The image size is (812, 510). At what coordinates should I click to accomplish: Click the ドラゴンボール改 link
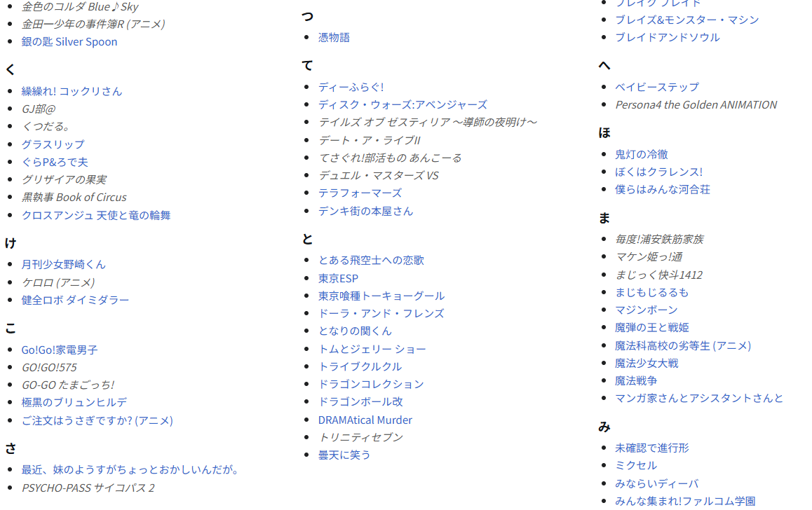(x=360, y=401)
